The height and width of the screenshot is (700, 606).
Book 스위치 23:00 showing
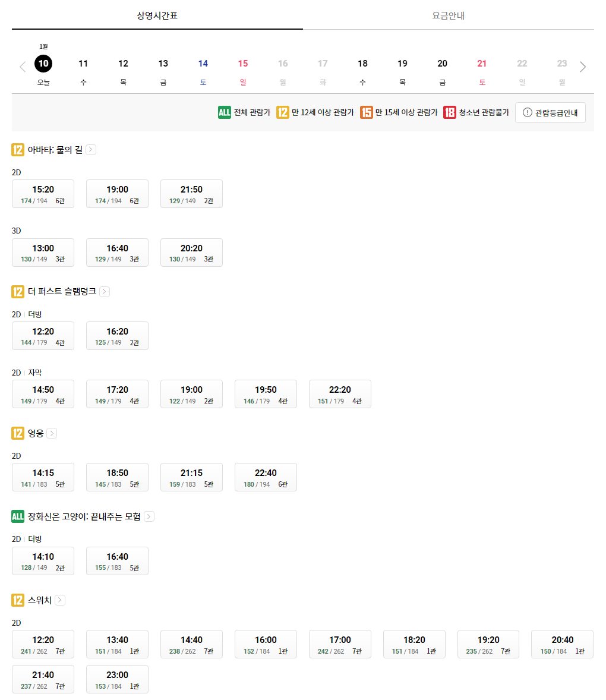click(x=118, y=679)
